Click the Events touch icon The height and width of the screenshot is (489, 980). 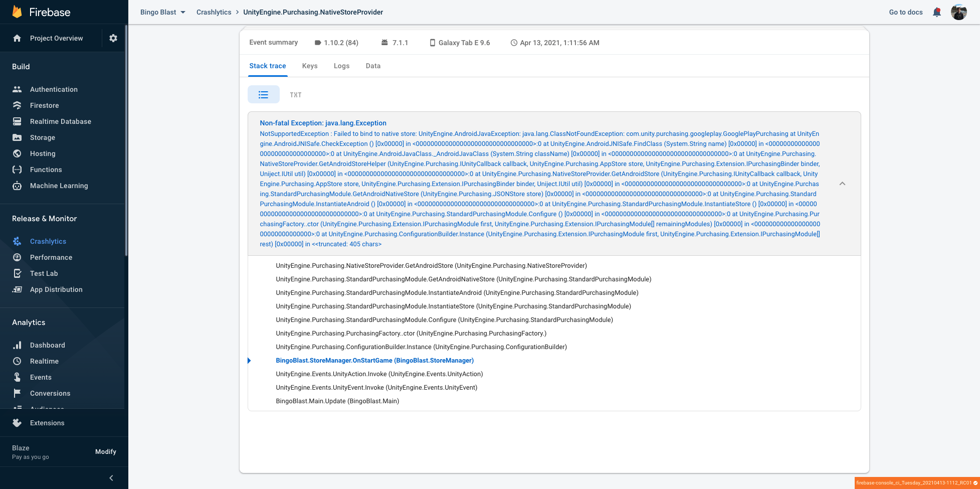pyautogui.click(x=17, y=377)
